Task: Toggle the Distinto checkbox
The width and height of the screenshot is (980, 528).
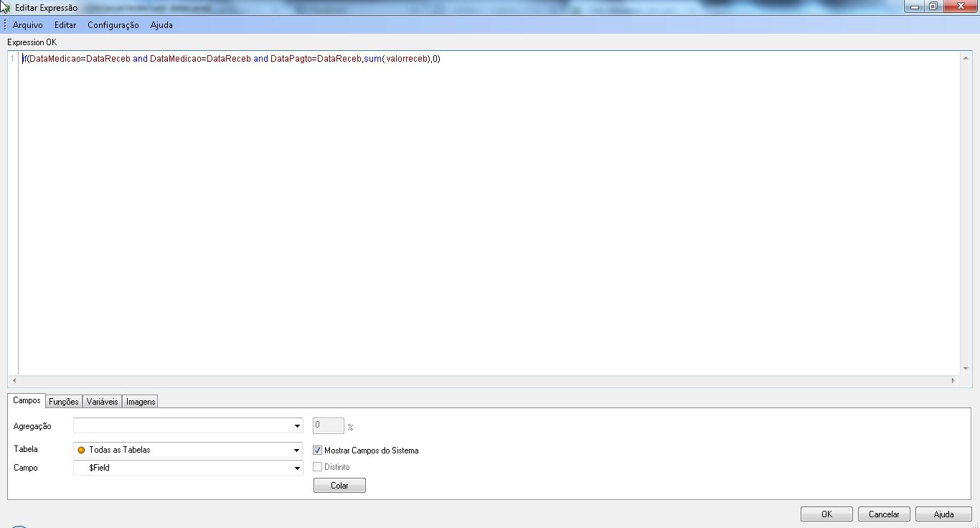Action: click(318, 467)
